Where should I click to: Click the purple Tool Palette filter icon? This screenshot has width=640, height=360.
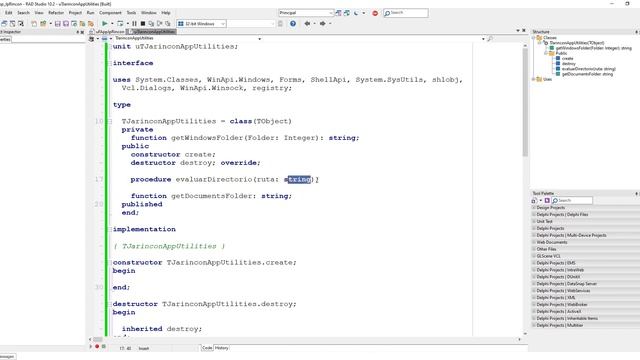point(547,200)
